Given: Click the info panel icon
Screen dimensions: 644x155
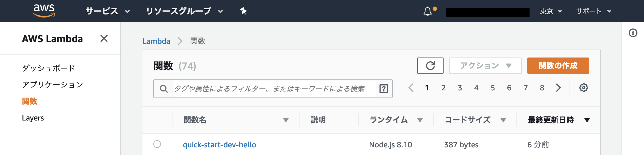Looking at the screenshot, I should (x=633, y=33).
